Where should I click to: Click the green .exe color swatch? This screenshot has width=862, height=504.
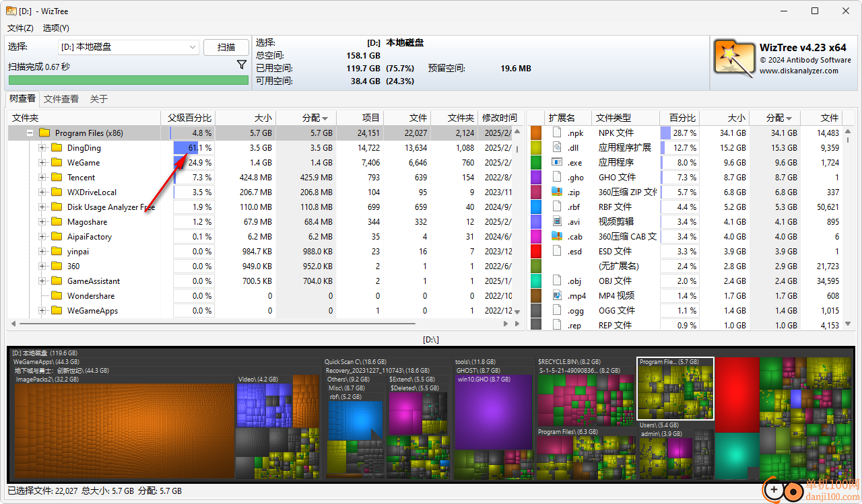[536, 162]
